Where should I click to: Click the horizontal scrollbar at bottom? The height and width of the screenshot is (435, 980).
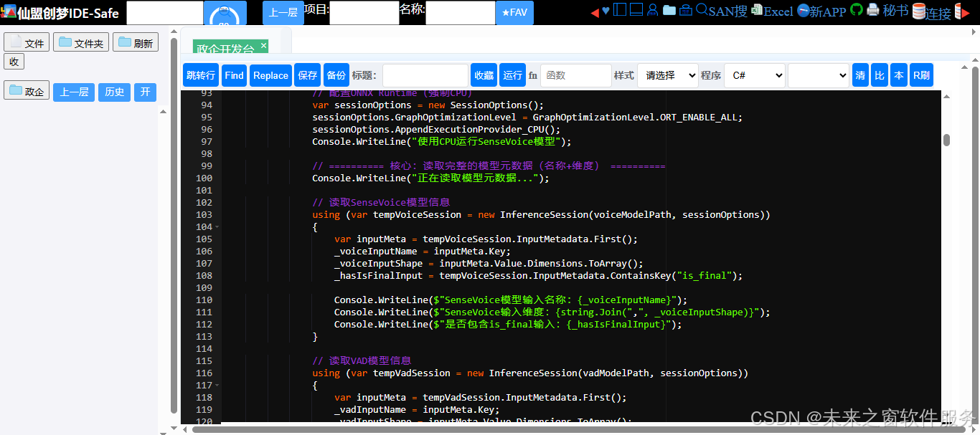[578, 430]
